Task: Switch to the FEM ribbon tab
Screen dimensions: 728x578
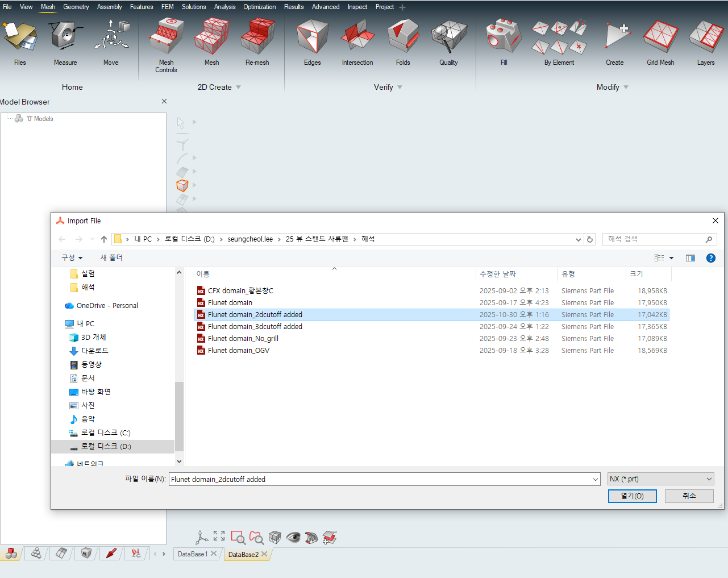Action: [168, 7]
